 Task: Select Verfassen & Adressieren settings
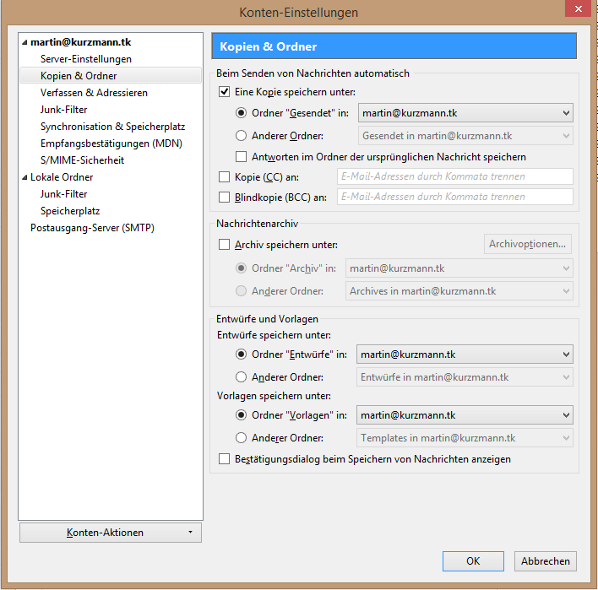pos(94,93)
